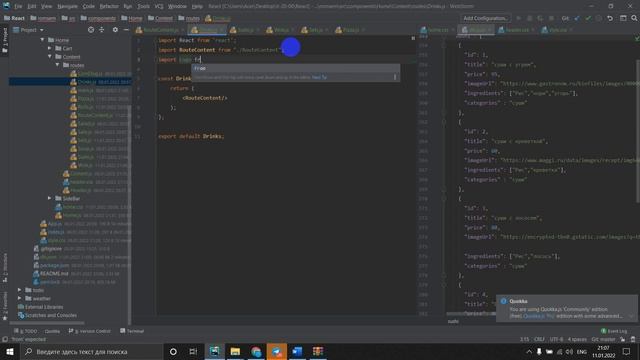Image resolution: width=640 pixels, height=360 pixels.
Task: Click the locate/select opened file icon
Action: click(x=91, y=30)
